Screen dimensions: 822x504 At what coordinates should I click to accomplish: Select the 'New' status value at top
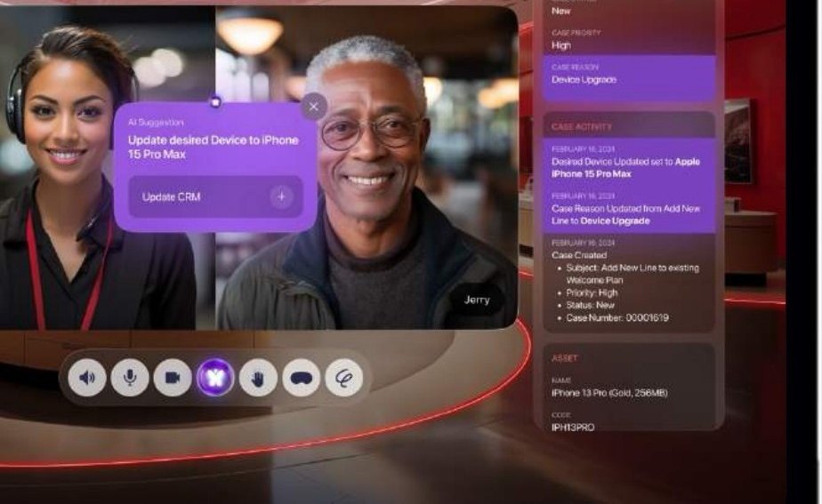tap(560, 11)
